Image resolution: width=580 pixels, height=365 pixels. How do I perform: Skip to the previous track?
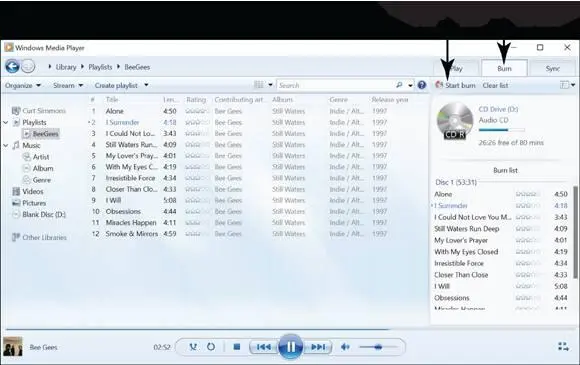tap(263, 347)
